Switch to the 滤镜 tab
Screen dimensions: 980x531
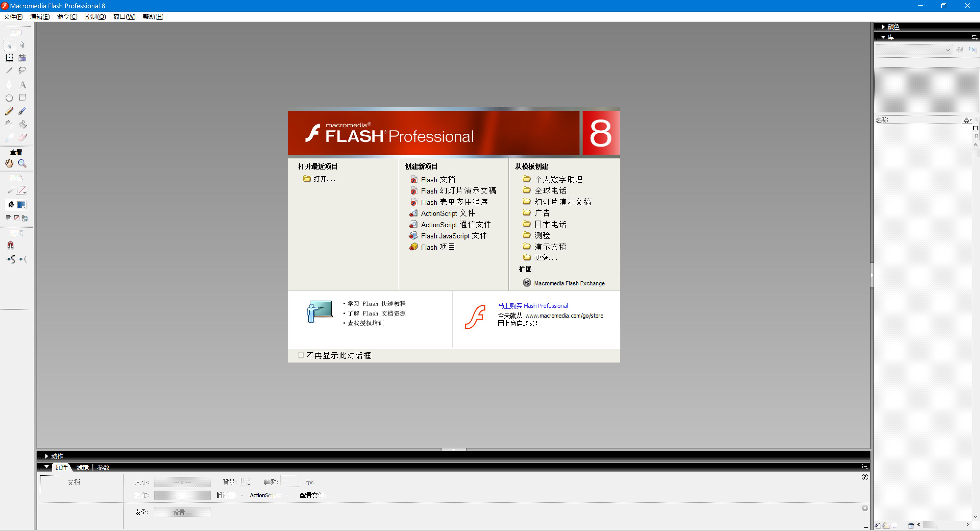coord(82,467)
